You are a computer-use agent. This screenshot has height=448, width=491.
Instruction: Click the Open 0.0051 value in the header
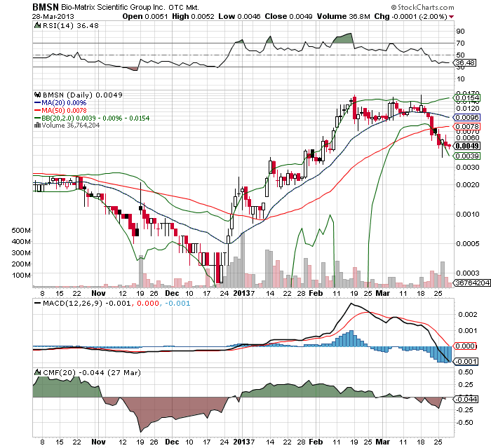[145, 16]
